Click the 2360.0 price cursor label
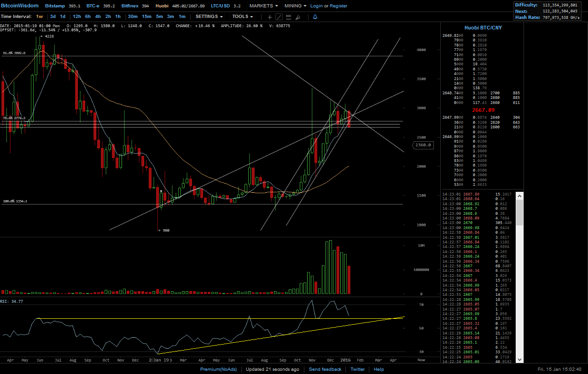 click(x=423, y=145)
